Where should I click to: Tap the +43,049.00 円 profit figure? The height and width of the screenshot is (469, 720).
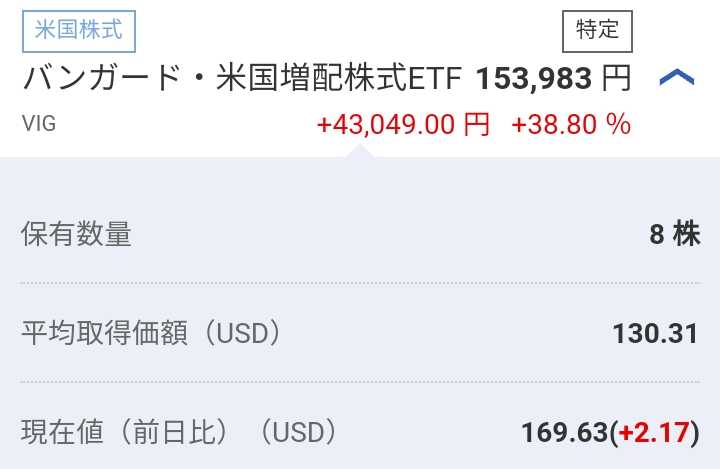click(403, 124)
